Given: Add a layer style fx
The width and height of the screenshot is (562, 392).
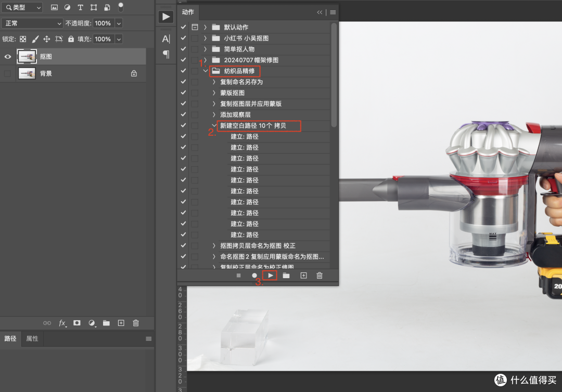Looking at the screenshot, I should coord(62,323).
